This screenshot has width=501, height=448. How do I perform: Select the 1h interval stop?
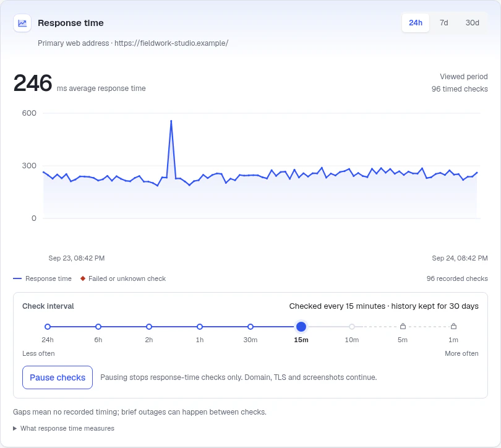[200, 327]
